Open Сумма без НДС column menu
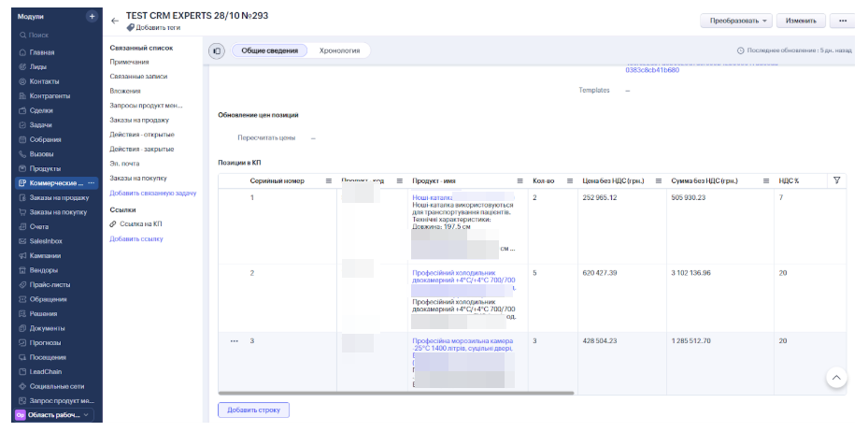Image resolution: width=868 pixels, height=446 pixels. 766,180
